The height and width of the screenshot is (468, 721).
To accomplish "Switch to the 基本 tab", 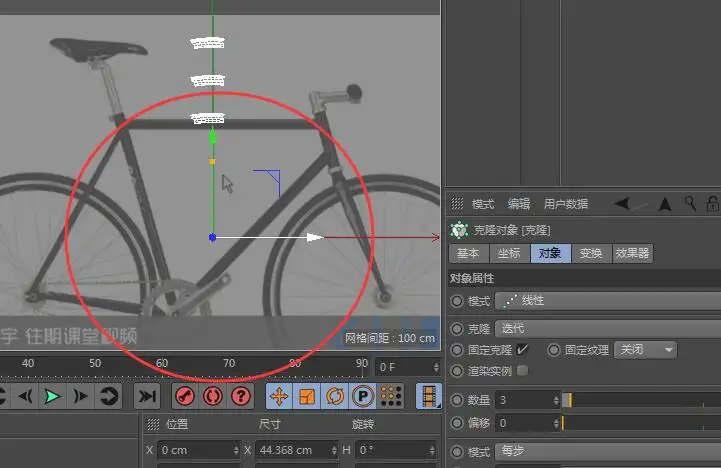I will [469, 253].
